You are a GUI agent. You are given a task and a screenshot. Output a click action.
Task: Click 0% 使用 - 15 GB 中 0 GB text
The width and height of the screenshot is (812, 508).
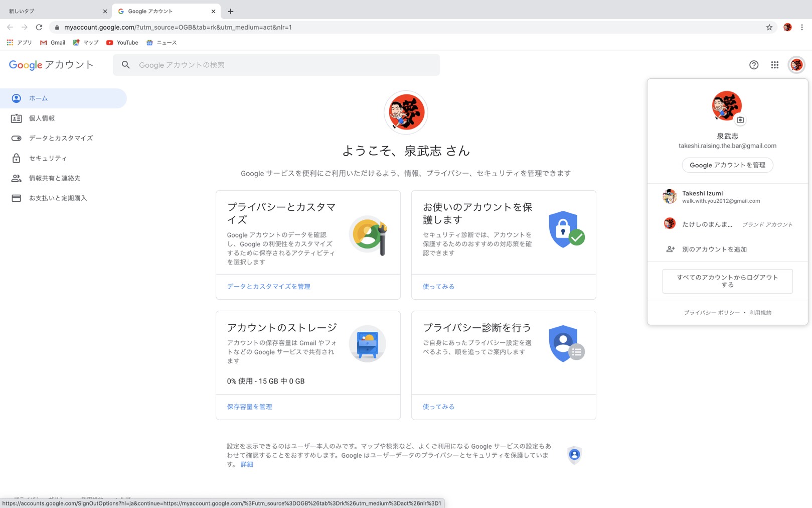point(265,382)
